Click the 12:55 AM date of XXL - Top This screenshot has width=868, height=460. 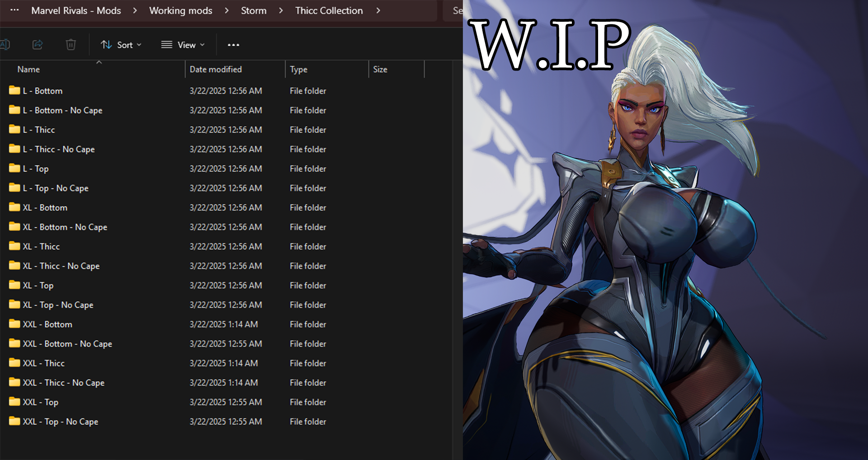tap(226, 402)
